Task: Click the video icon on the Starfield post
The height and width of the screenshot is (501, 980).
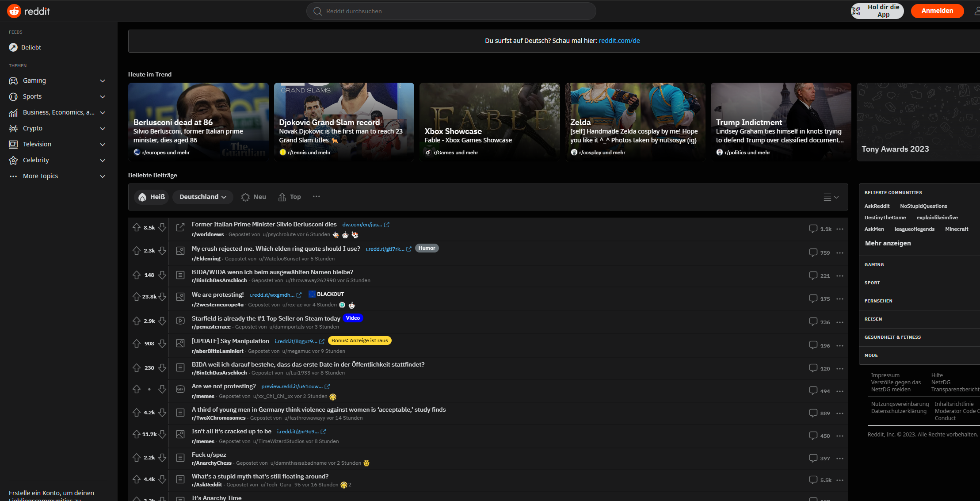Action: click(x=180, y=321)
